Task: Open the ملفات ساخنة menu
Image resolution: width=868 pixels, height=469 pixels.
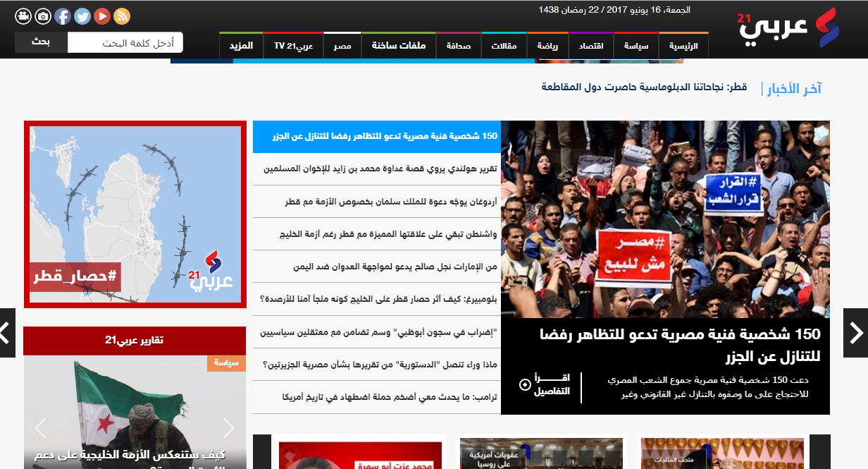Action: 397,46
